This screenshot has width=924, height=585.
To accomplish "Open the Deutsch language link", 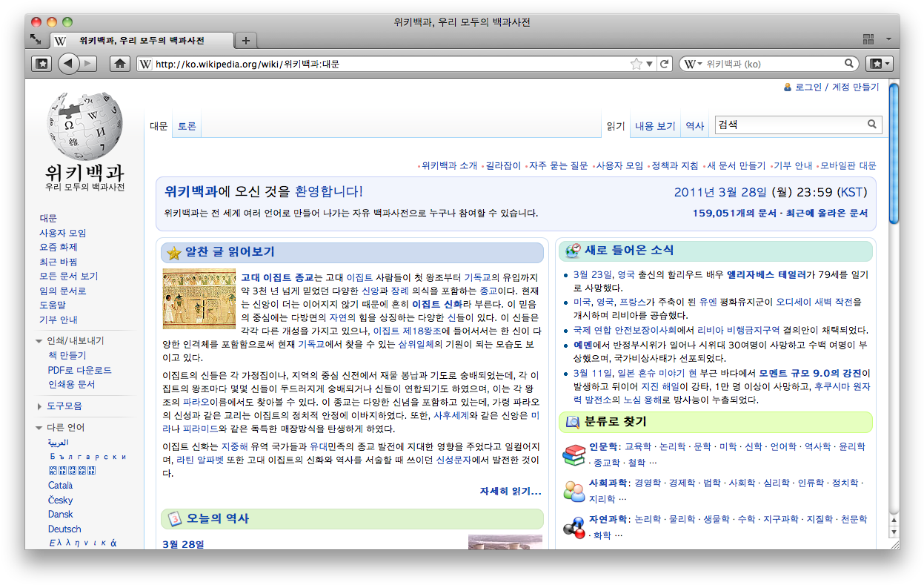I will 64,529.
